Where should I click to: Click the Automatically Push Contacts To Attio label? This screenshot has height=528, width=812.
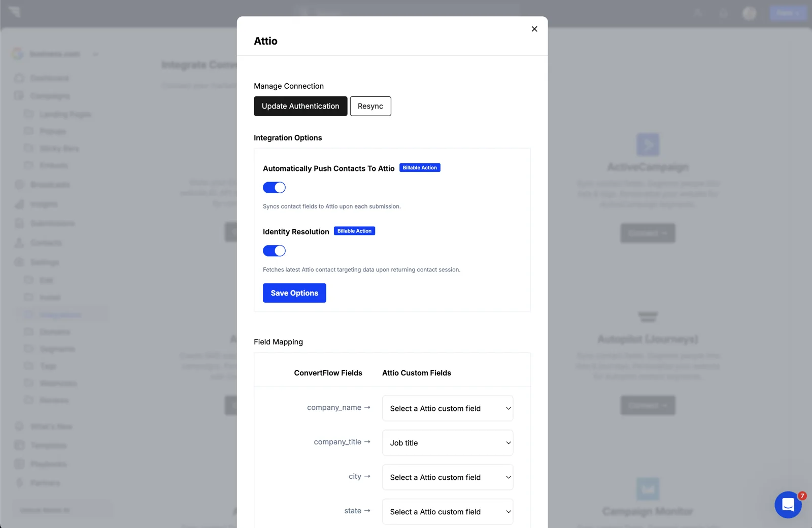pyautogui.click(x=329, y=168)
